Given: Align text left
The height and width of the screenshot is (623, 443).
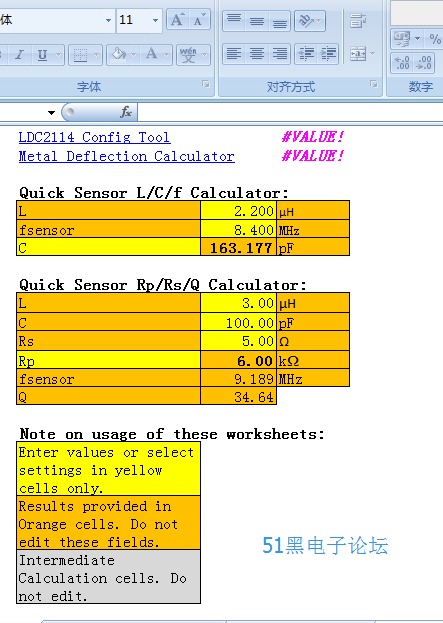Looking at the screenshot, I should [x=234, y=54].
